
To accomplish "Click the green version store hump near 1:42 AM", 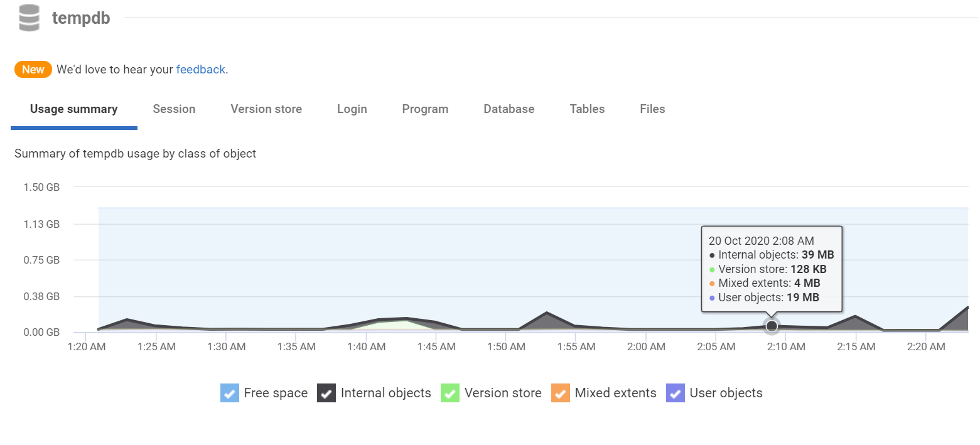I will (396, 323).
